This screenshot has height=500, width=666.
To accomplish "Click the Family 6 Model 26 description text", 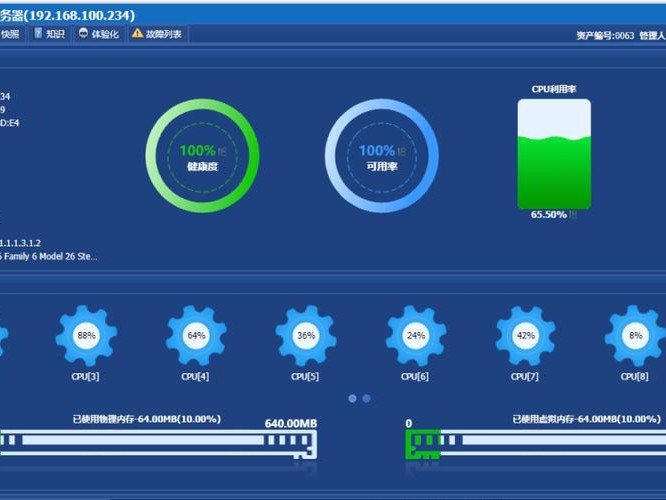I will tap(49, 257).
